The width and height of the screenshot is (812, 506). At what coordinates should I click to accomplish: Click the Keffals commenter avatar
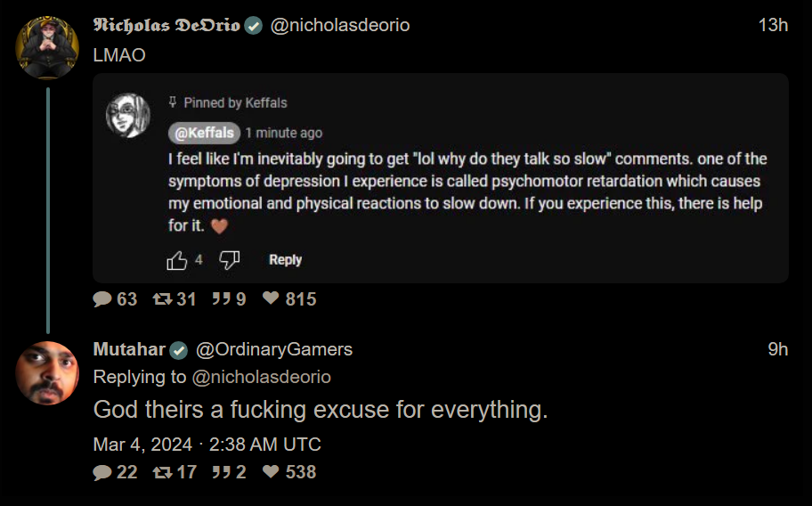pos(128,116)
